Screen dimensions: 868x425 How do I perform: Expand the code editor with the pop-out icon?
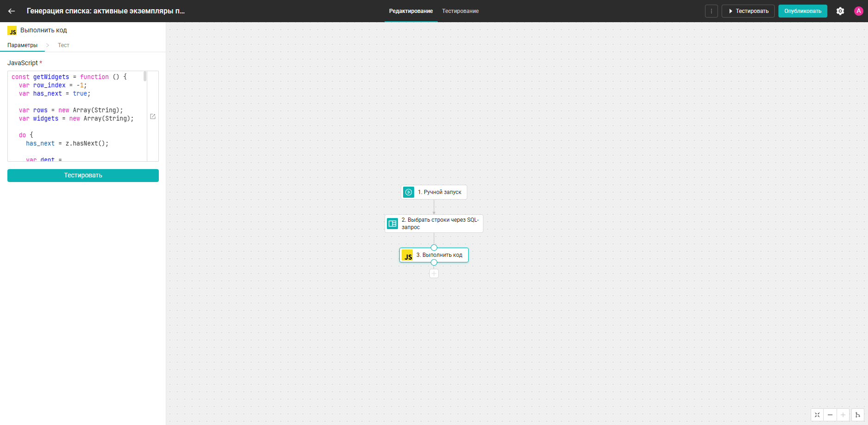click(153, 116)
